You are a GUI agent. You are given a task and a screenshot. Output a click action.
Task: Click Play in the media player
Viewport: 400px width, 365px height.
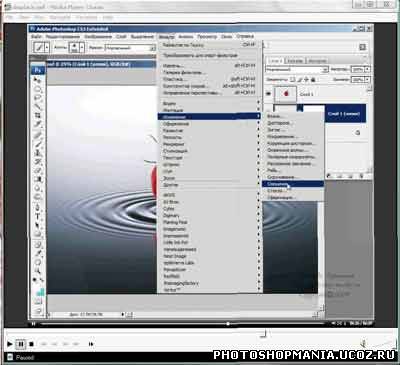(10, 344)
